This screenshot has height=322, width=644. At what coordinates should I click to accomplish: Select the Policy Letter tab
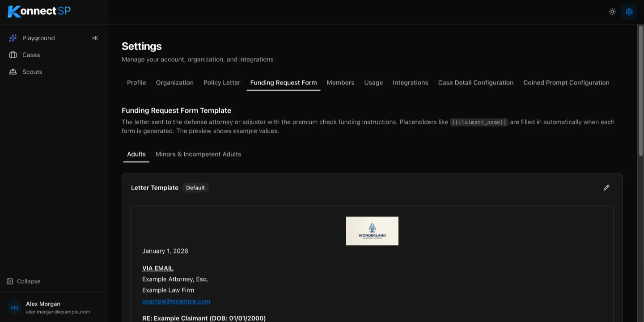point(222,83)
